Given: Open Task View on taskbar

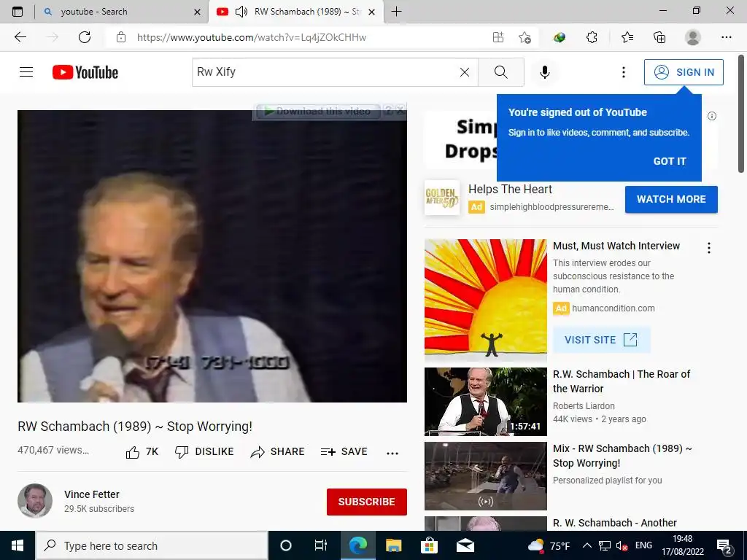Looking at the screenshot, I should [321, 545].
